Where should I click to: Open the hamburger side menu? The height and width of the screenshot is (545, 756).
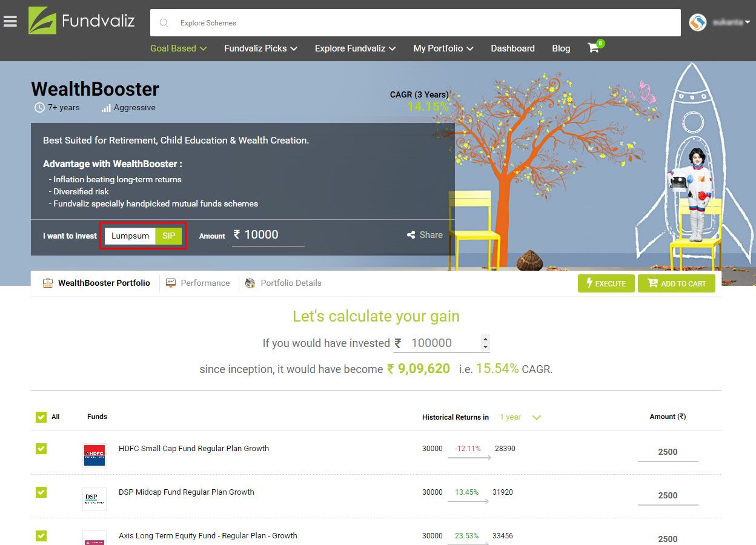click(x=10, y=21)
